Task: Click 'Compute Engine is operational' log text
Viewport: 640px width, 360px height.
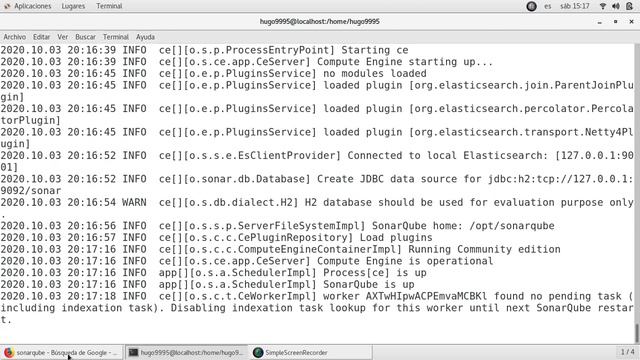Action: 405,261
